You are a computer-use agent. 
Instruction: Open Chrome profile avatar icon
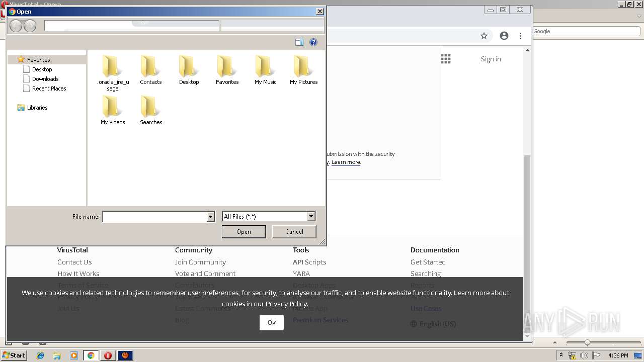pyautogui.click(x=504, y=36)
